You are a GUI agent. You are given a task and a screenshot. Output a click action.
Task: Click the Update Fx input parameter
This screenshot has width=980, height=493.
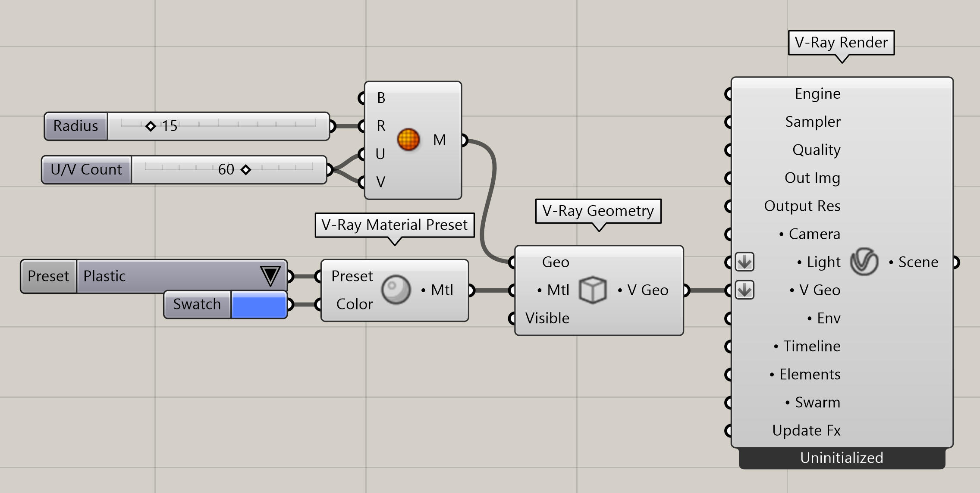[806, 430]
